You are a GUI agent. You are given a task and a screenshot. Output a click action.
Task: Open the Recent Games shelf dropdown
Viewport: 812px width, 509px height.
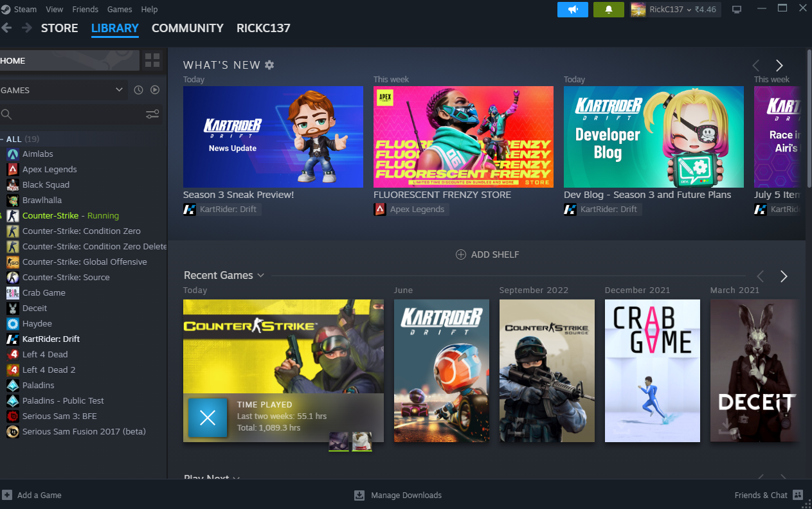click(x=260, y=276)
